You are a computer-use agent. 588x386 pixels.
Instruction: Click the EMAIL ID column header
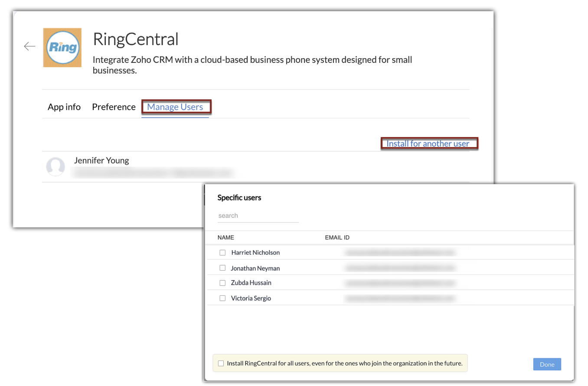point(337,238)
